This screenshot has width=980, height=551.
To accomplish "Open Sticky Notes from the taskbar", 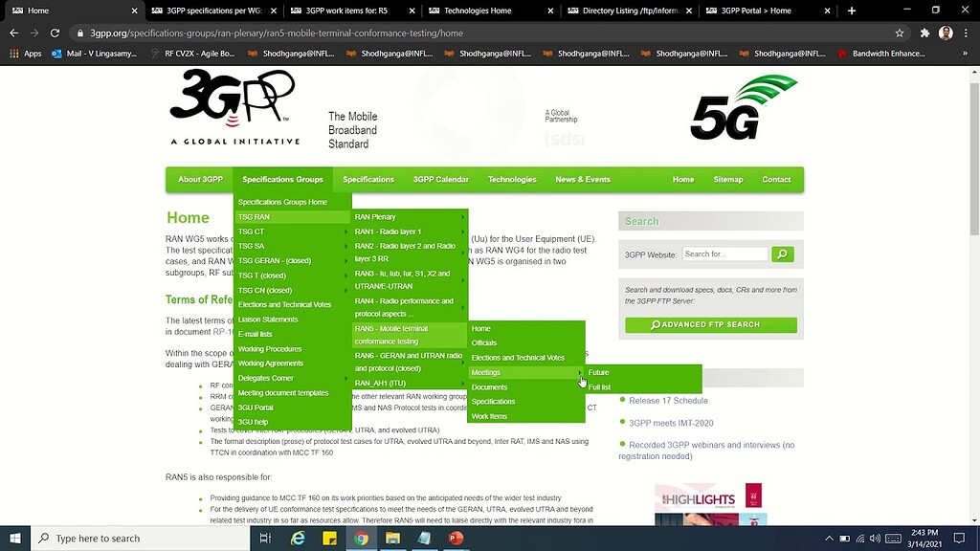I will (329, 538).
